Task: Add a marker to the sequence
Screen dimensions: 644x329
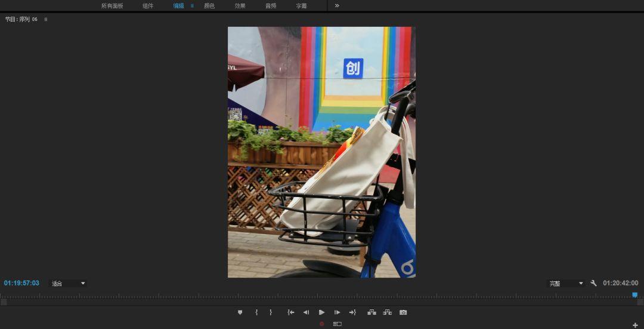Action: (240, 312)
